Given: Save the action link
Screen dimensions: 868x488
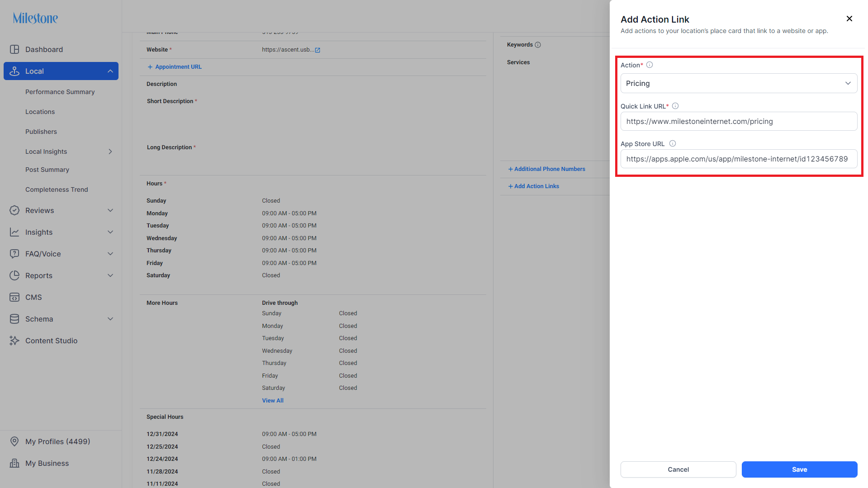Looking at the screenshot, I should click(799, 469).
